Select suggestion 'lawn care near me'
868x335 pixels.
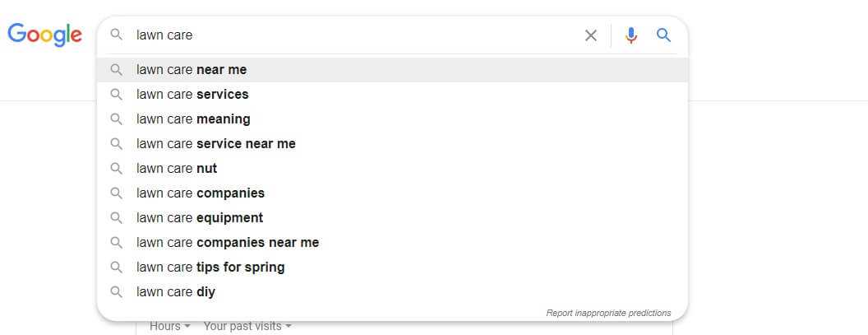click(x=392, y=70)
